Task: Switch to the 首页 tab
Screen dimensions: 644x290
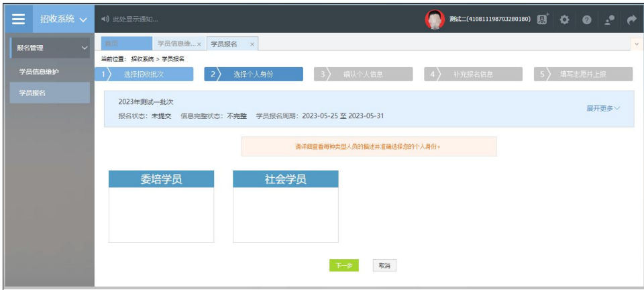Action: 126,44
